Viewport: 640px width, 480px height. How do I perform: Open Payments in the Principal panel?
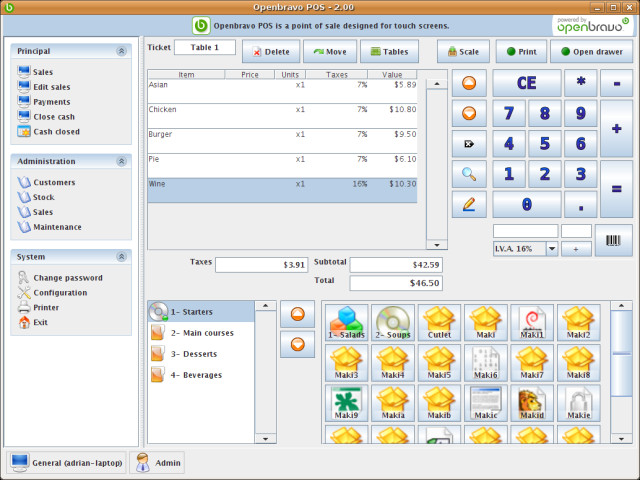coord(44,102)
